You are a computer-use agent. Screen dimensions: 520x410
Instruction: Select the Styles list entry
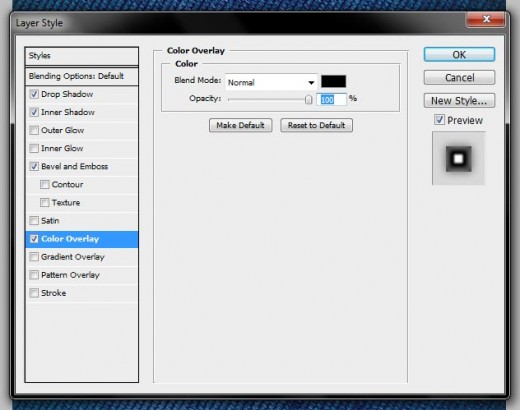click(x=82, y=56)
